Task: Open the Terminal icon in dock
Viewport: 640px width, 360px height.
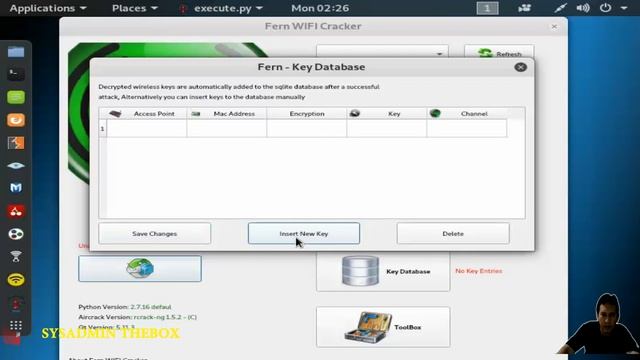Action: click(16, 74)
